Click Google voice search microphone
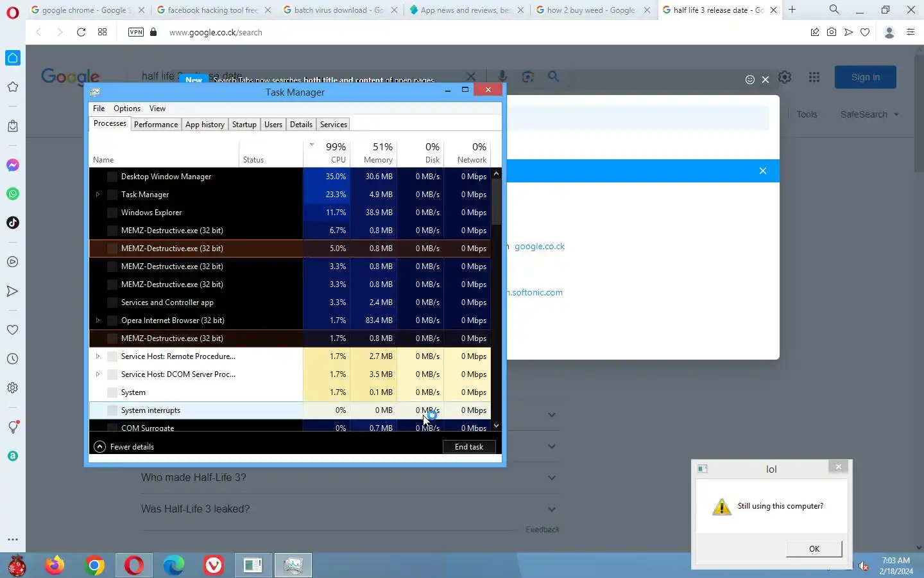The height and width of the screenshot is (578, 924). click(x=502, y=77)
